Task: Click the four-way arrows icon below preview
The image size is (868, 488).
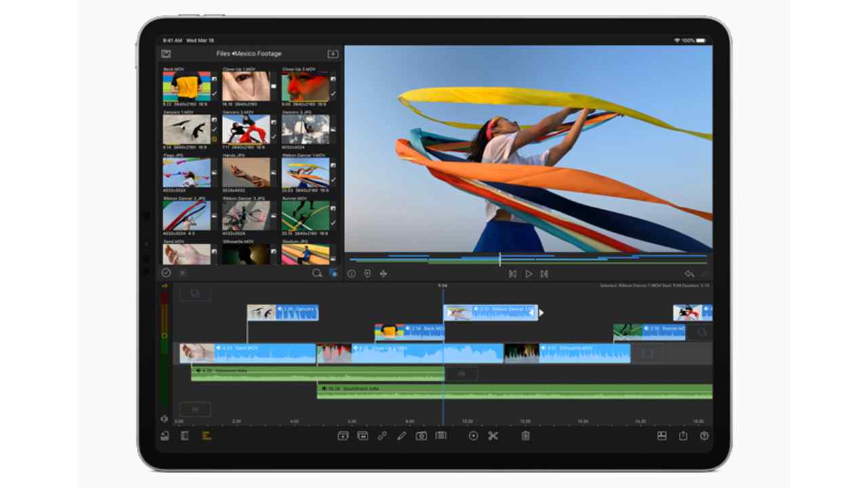Action: tap(383, 274)
